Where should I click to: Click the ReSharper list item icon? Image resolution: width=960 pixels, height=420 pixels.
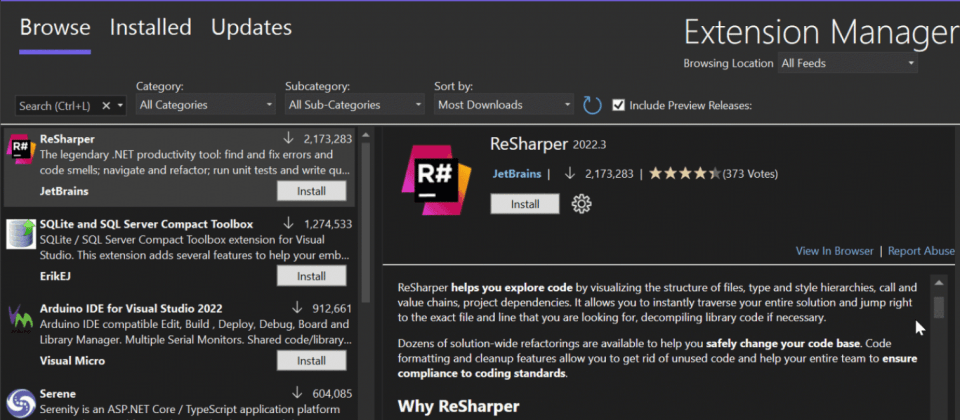tap(21, 150)
